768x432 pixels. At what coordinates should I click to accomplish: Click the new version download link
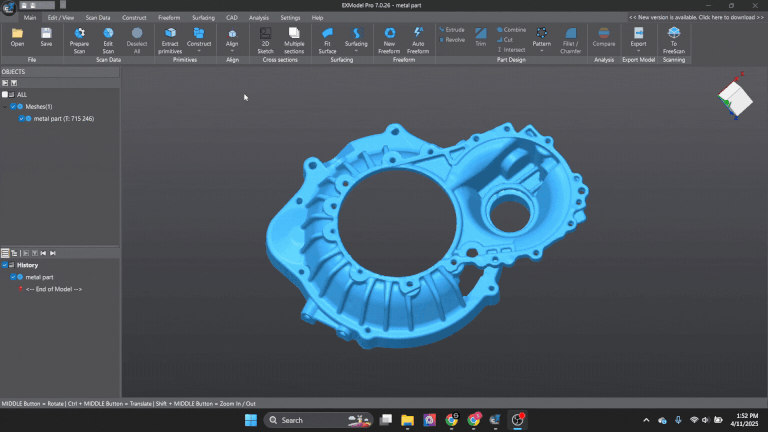pyautogui.click(x=696, y=17)
